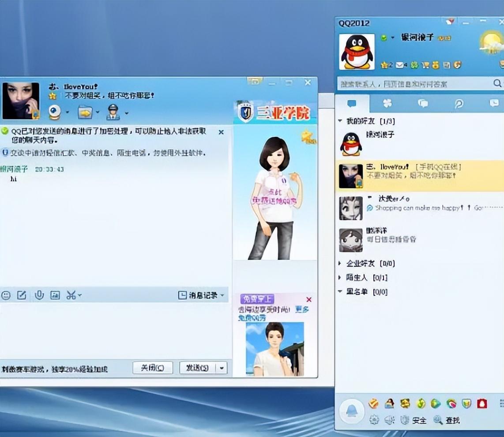This screenshot has height=437, width=504.
Task: Select the contact with Shopping status
Action: 419,208
